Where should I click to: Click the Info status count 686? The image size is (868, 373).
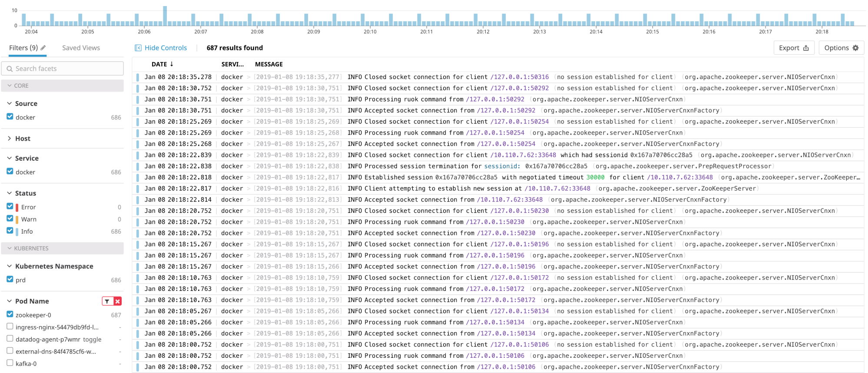[116, 232]
